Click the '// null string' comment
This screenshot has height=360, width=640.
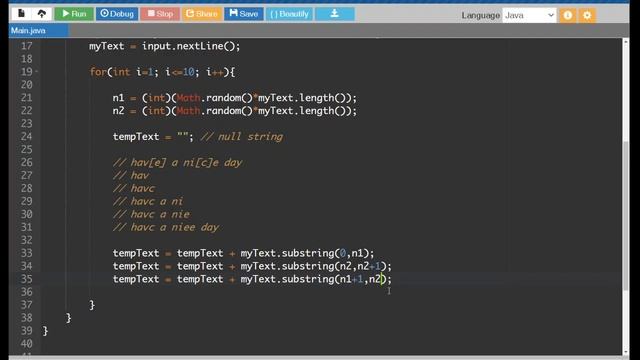(x=242, y=137)
